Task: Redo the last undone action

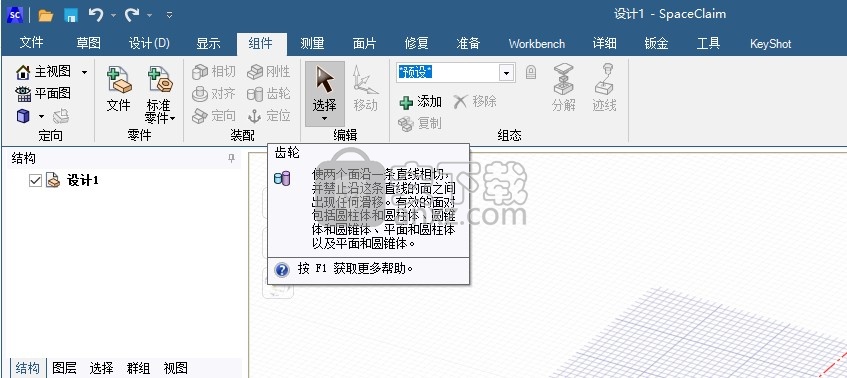Action: pyautogui.click(x=132, y=15)
